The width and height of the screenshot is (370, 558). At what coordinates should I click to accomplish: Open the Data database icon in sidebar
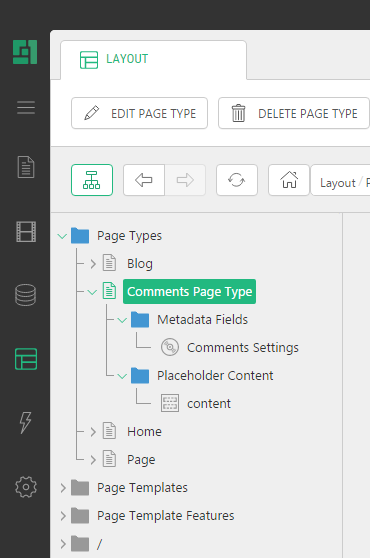tap(26, 295)
